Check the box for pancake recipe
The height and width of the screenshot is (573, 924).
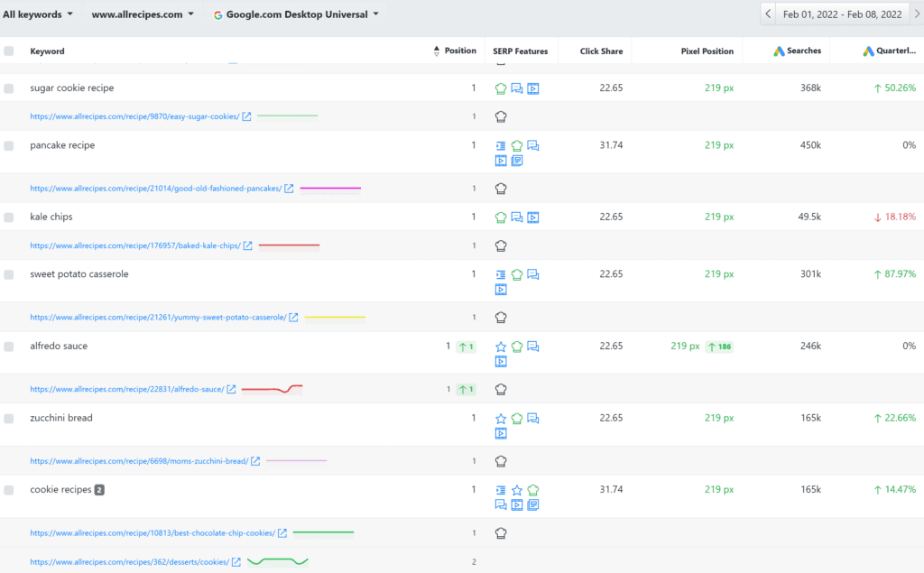[x=9, y=145]
